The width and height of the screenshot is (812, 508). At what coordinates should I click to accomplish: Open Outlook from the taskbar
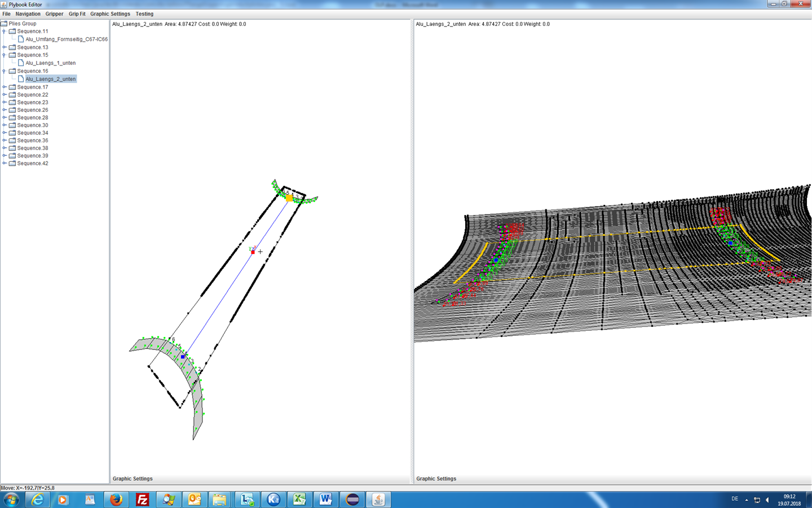point(195,500)
